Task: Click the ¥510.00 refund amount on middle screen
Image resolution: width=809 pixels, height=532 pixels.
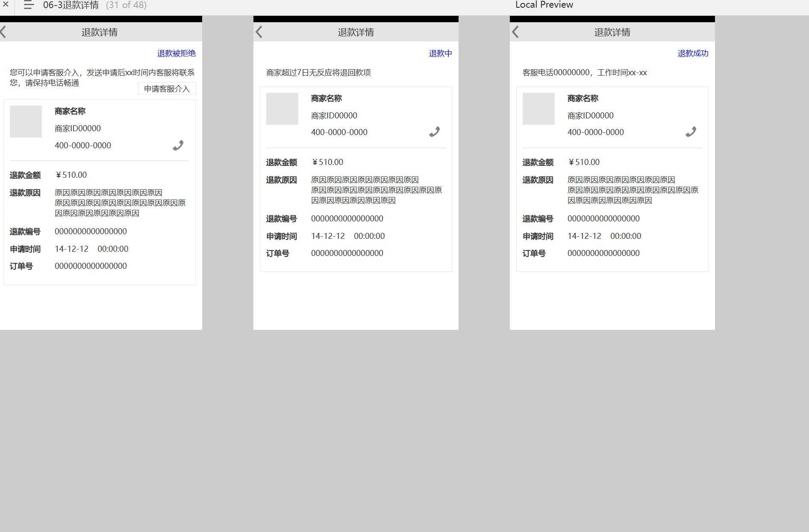Action: [327, 162]
